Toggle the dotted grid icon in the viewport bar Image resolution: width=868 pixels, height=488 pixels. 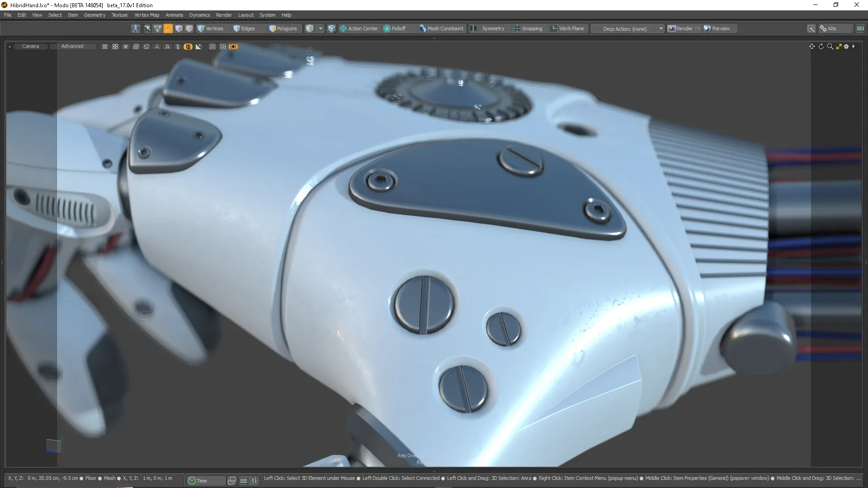(105, 47)
